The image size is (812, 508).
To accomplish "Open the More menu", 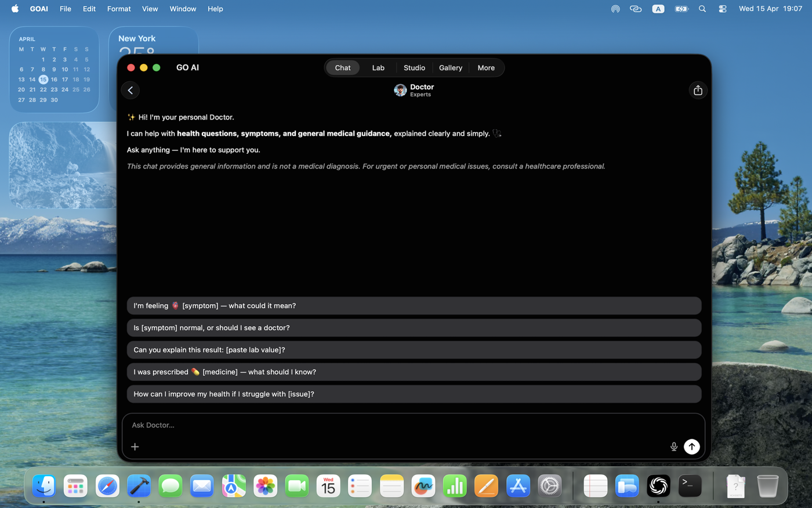I will [486, 67].
